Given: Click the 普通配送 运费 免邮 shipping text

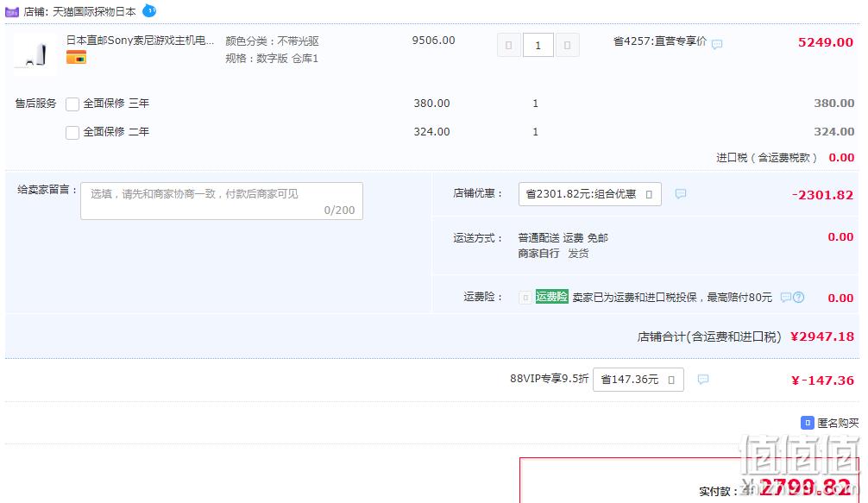Looking at the screenshot, I should click(x=563, y=238).
